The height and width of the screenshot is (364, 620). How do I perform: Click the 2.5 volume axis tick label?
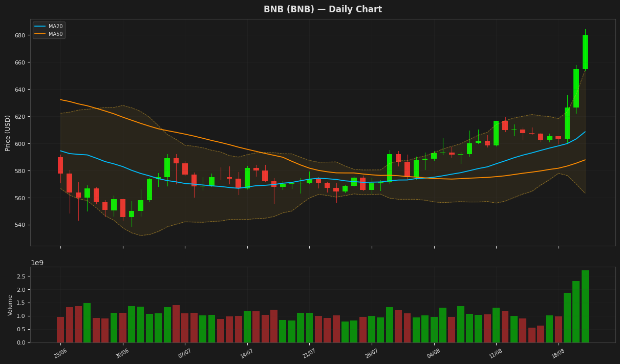pyautogui.click(x=21, y=276)
